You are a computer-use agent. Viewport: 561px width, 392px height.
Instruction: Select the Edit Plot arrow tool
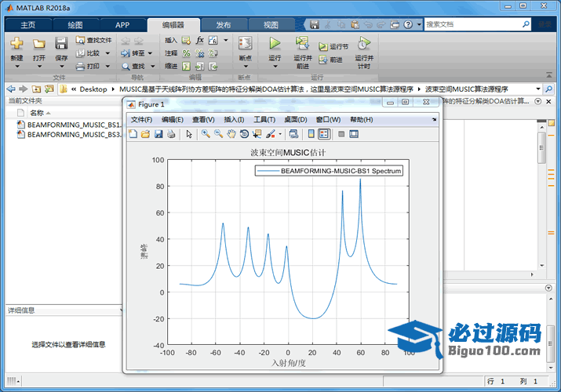188,134
